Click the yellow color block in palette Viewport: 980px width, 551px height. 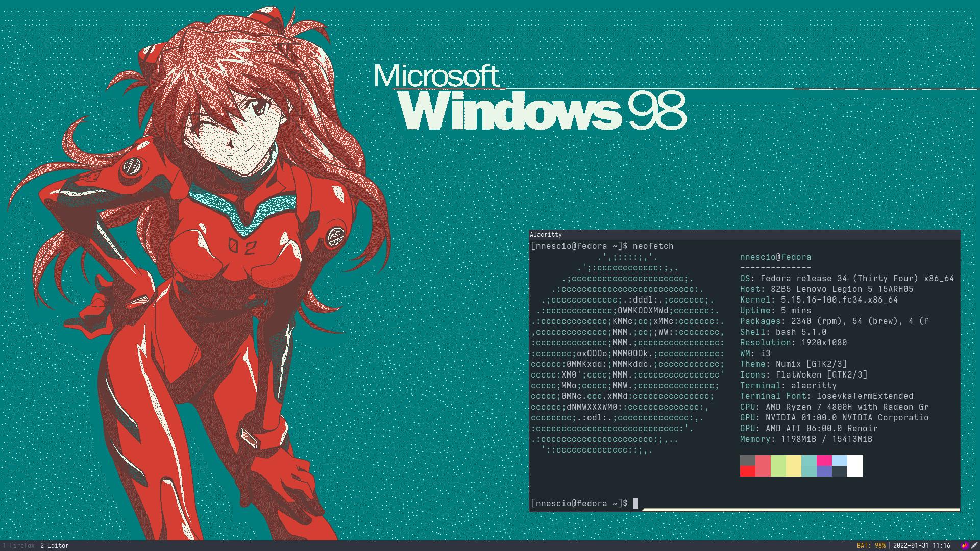(x=794, y=466)
